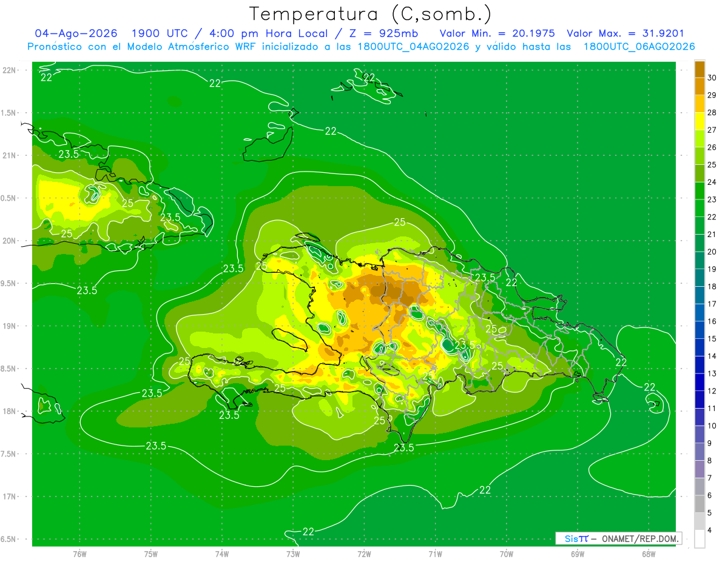Click the '70W' longitude axis label
The image size is (728, 562).
pos(506,554)
